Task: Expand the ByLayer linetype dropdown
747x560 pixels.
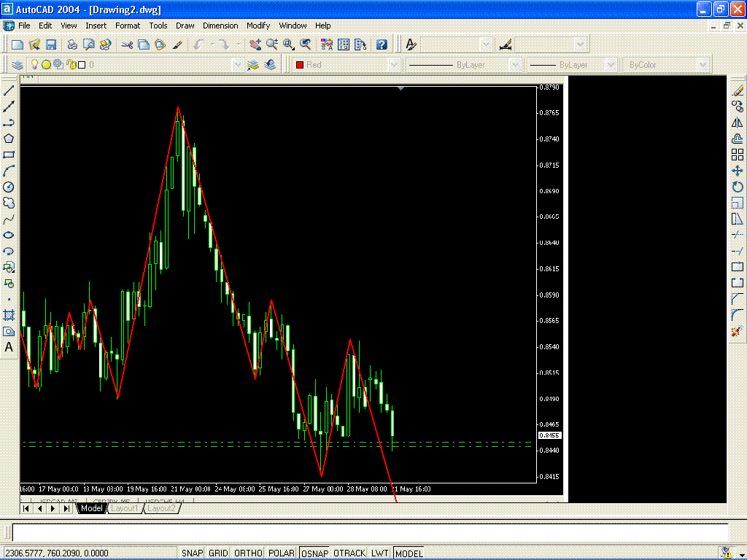Action: (515, 65)
